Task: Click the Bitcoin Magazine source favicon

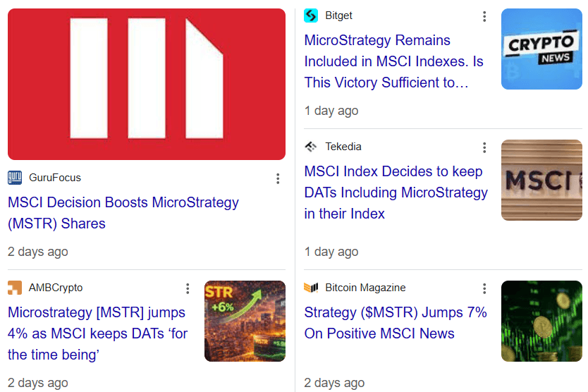Action: click(x=311, y=288)
